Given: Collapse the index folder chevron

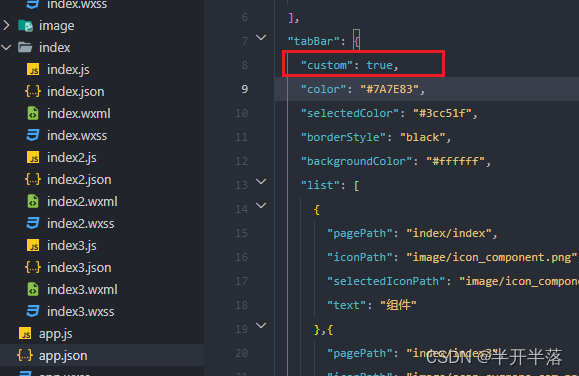Looking at the screenshot, I should [6, 48].
